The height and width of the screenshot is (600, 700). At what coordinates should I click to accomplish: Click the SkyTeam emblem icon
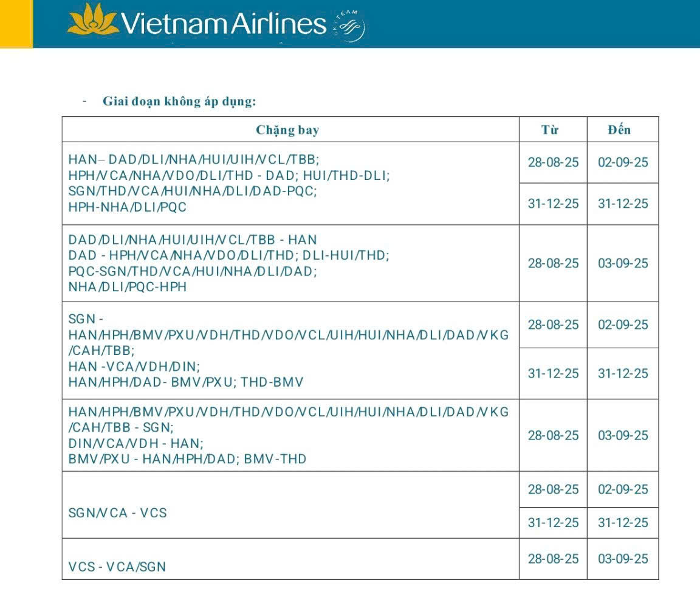[x=349, y=26]
